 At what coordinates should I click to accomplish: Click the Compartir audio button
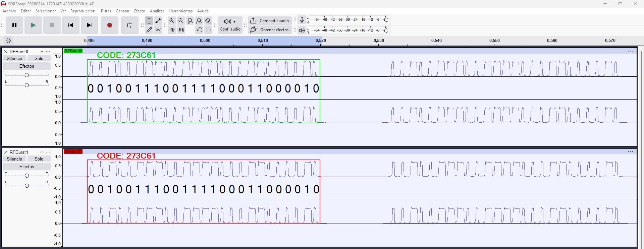click(270, 21)
